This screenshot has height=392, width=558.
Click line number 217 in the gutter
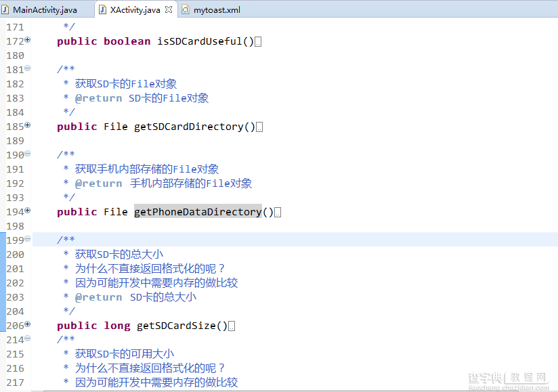tap(15, 383)
